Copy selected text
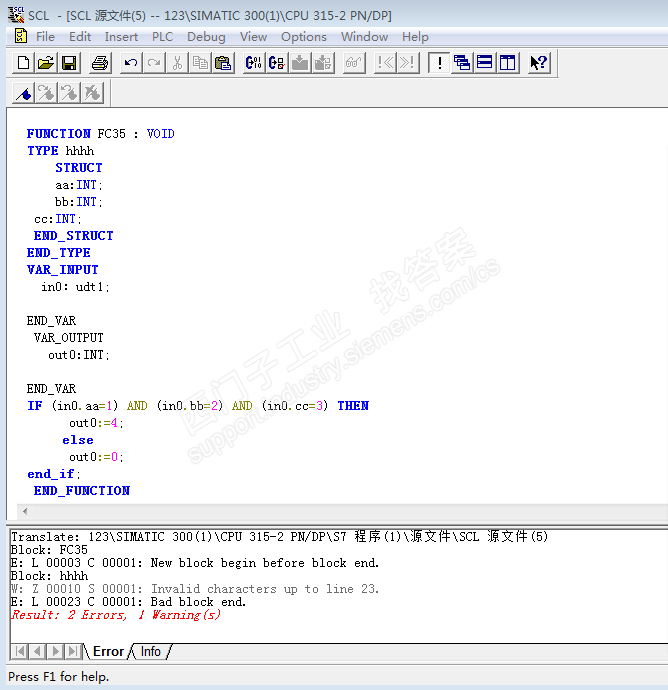This screenshot has width=668, height=690. click(x=200, y=63)
